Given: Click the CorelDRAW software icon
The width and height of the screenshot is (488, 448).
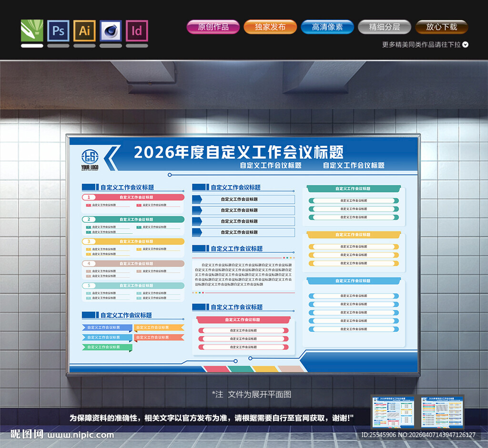Looking at the screenshot, I should 32,30.
